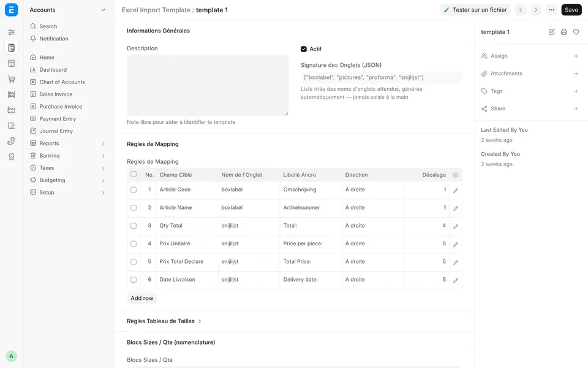Check the Article Code row checkbox

(134, 190)
